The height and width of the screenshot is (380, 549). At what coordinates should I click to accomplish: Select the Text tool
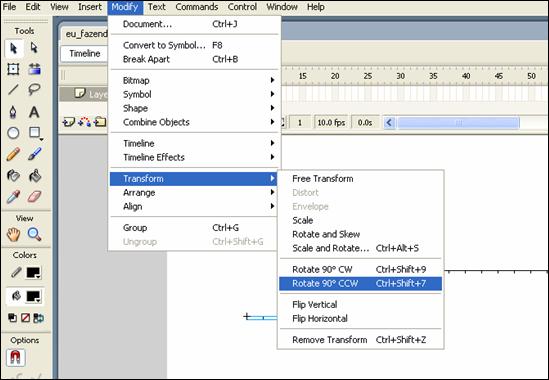(34, 112)
